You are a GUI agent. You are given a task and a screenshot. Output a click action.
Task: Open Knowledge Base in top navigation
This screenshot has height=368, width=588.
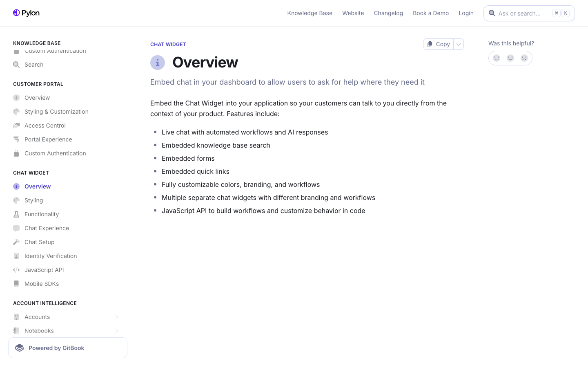pos(310,13)
